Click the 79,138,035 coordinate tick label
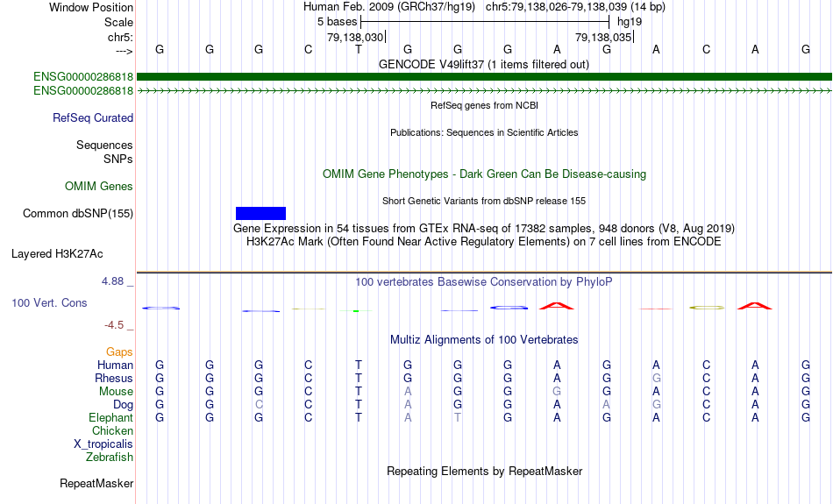 tap(603, 37)
